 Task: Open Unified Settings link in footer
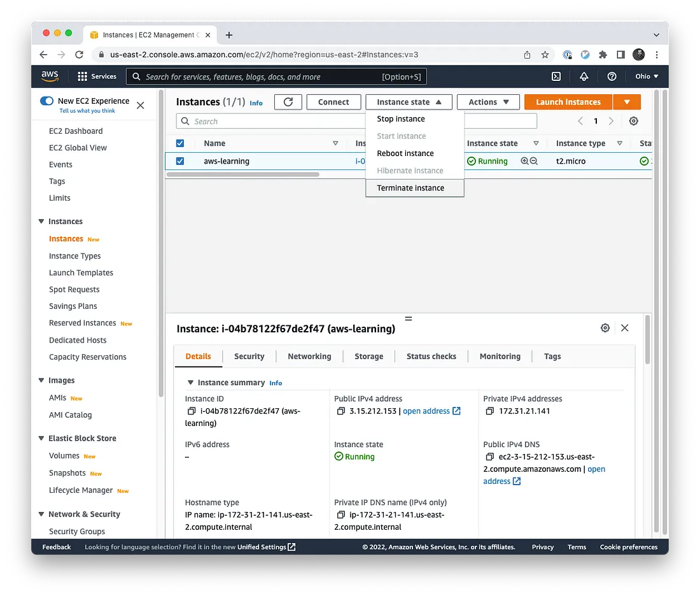(x=266, y=547)
